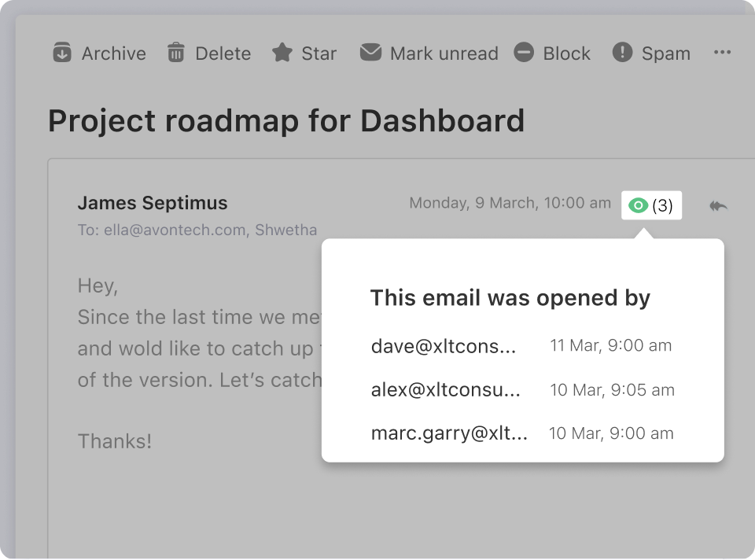The image size is (755, 560).
Task: Click the reply-all arrow icon
Action: pos(718,206)
